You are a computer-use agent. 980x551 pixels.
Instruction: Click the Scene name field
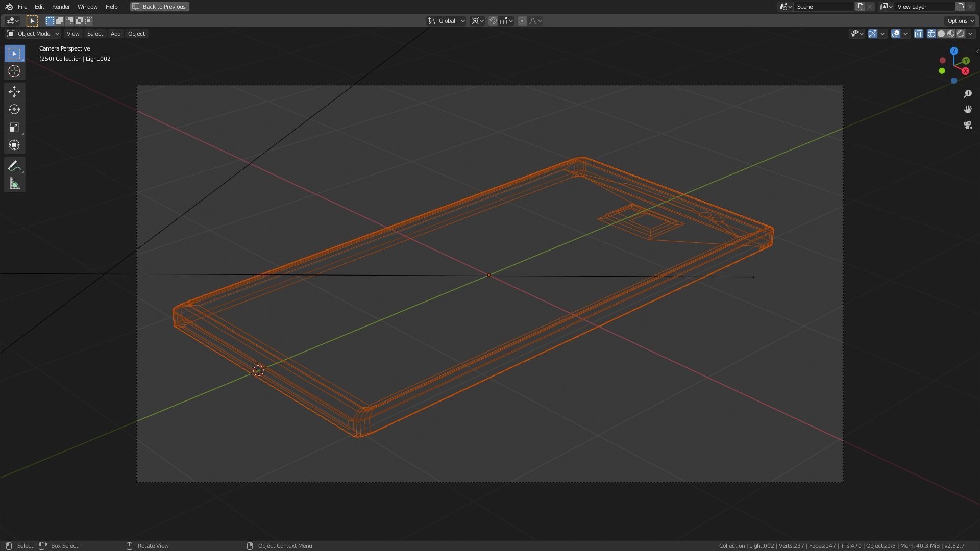(823, 7)
